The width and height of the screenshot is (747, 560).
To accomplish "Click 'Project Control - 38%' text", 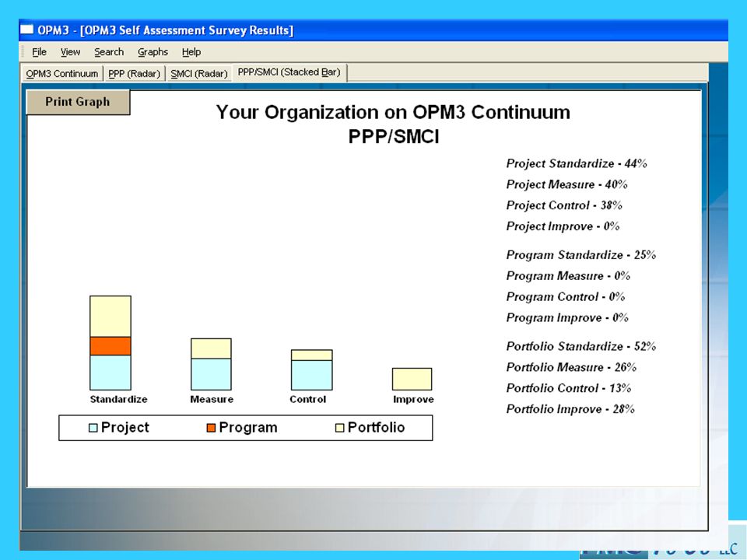I will 564,205.
